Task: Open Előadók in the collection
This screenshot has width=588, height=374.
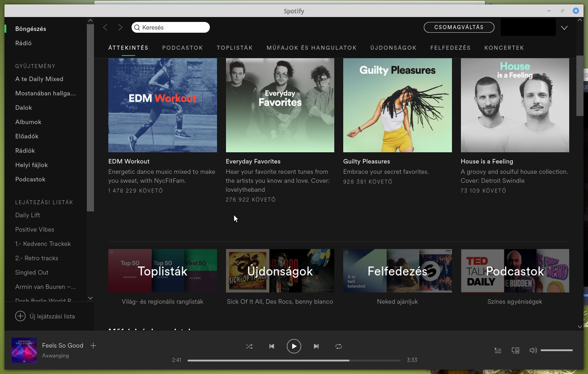Action: coord(27,136)
